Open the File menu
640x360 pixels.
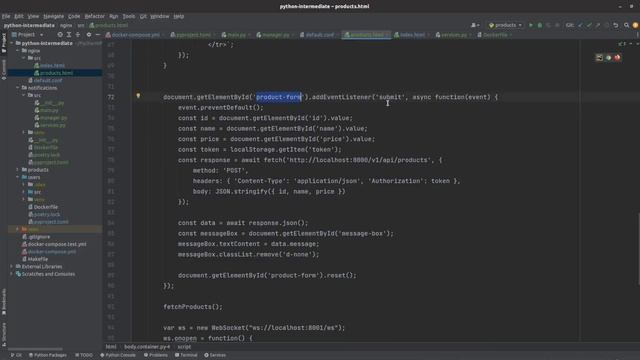click(x=6, y=16)
